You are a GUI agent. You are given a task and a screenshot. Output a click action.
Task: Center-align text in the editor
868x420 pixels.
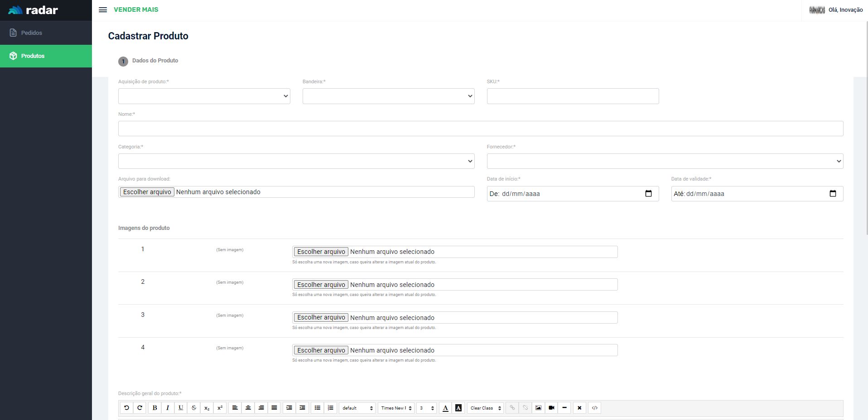pyautogui.click(x=248, y=408)
